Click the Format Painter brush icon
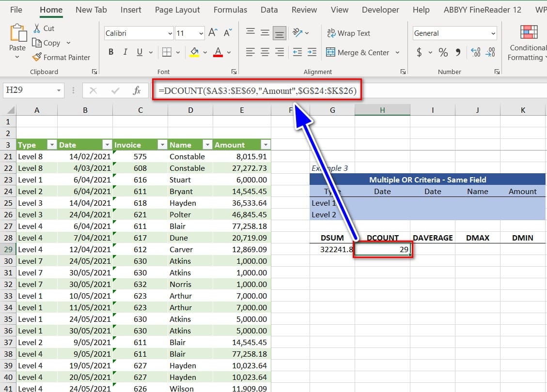The width and height of the screenshot is (547, 392). pyautogui.click(x=37, y=57)
